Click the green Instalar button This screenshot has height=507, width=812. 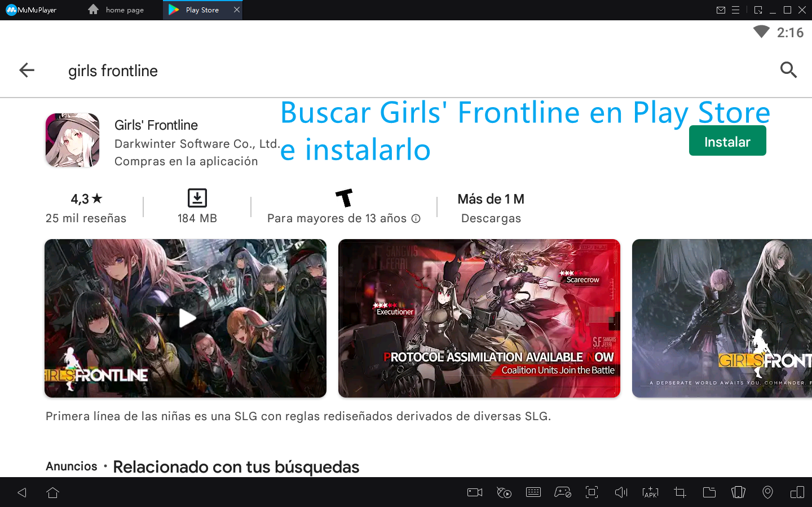coord(727,141)
